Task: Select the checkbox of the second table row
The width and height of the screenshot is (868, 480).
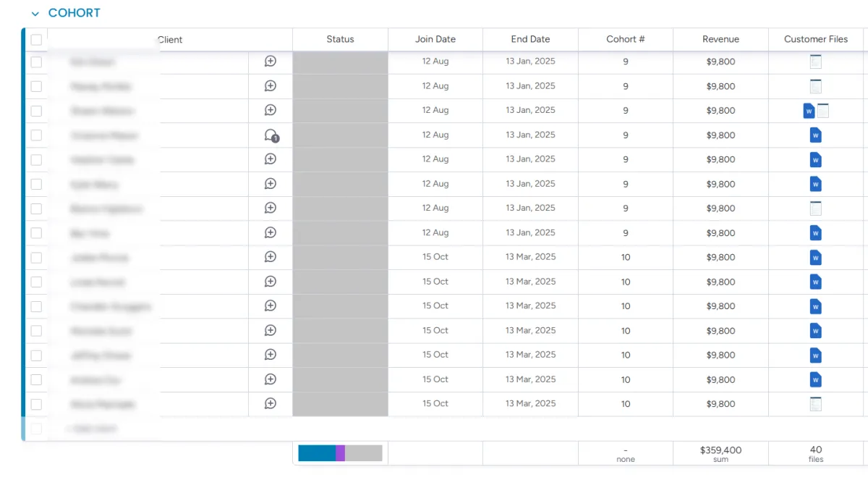Action: coord(36,86)
